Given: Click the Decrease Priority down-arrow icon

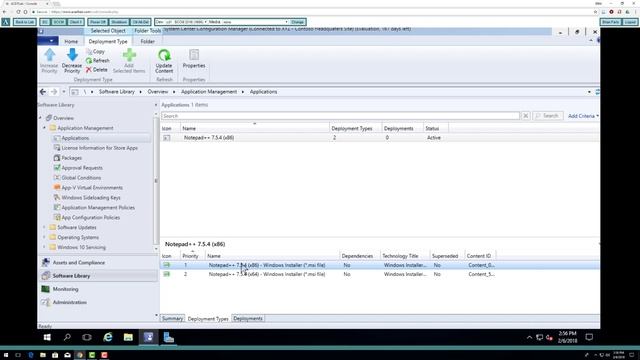Looking at the screenshot, I should tap(72, 55).
